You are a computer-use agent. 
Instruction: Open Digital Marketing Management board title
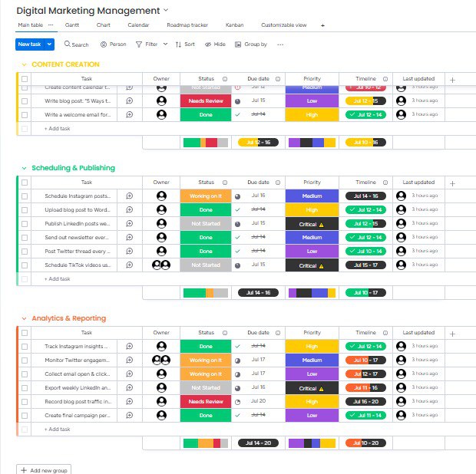coord(88,11)
